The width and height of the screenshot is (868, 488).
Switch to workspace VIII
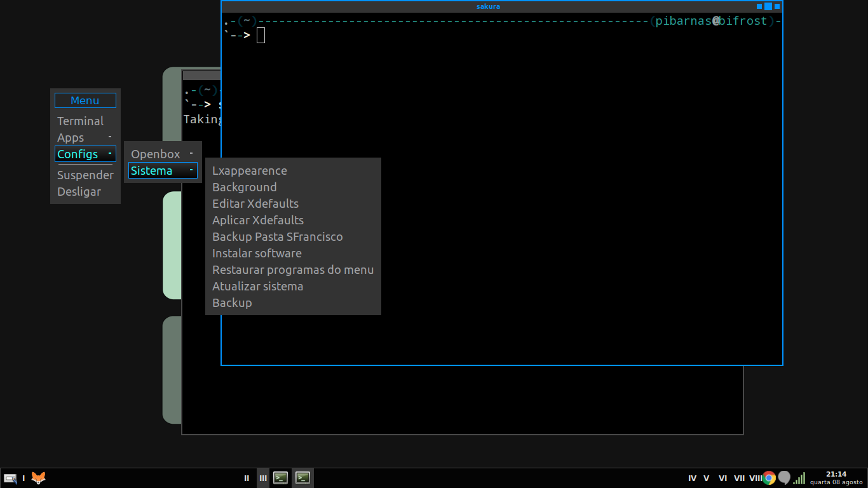[756, 478]
